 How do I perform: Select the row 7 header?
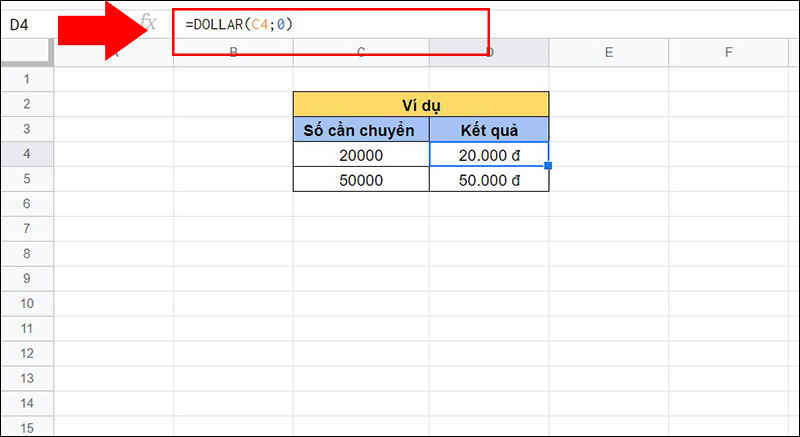(26, 229)
